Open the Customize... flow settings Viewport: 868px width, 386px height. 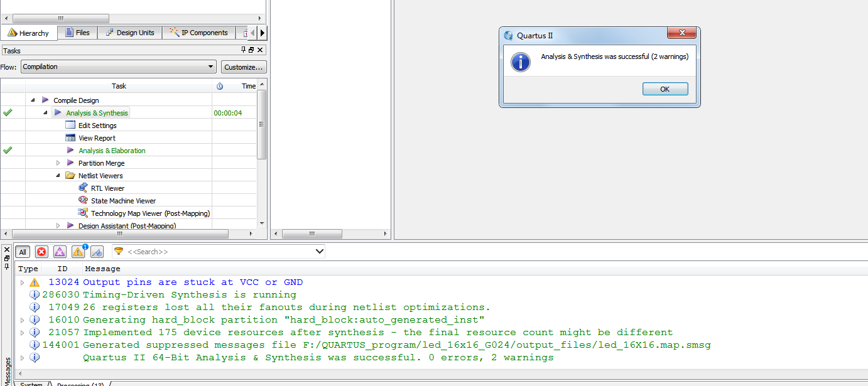(x=244, y=67)
